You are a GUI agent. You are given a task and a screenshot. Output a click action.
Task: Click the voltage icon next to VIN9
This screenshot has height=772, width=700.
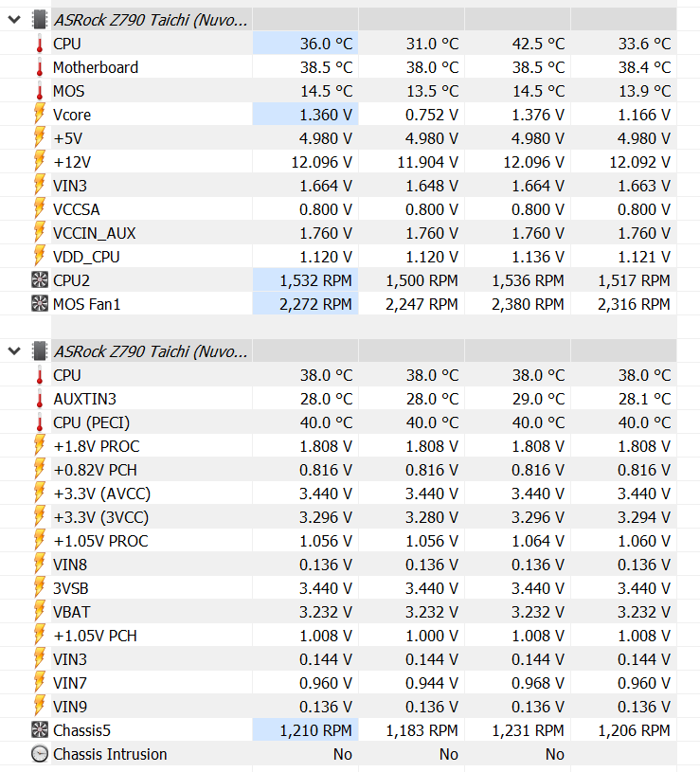point(40,706)
